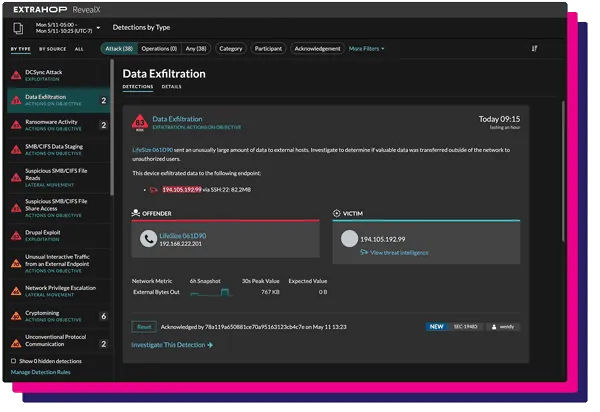Click the detection list vertical scrollbar
This screenshot has width=600, height=412.
pos(112,127)
